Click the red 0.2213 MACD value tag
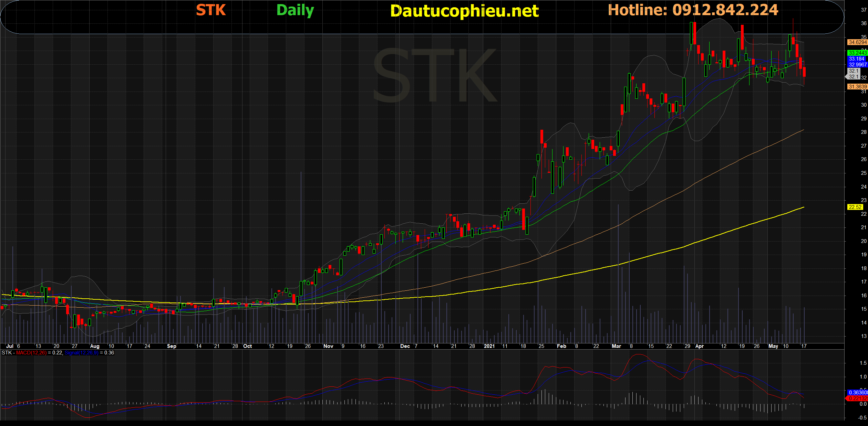This screenshot has height=426, width=868. [857, 398]
